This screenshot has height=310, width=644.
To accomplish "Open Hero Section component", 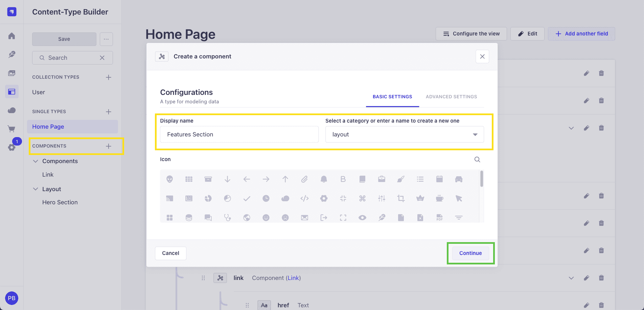I will coord(60,202).
